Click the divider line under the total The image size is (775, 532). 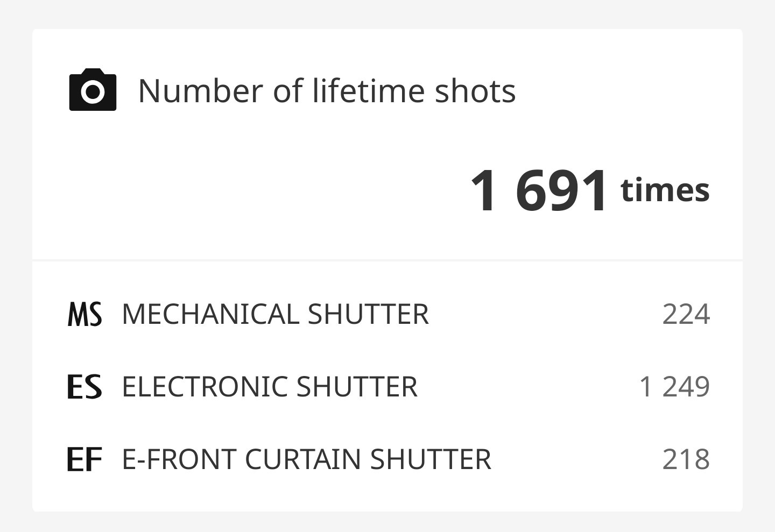(387, 260)
